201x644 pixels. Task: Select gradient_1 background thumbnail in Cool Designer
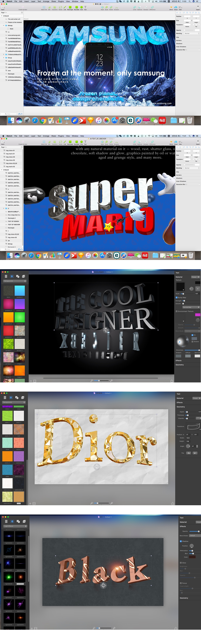click(19, 291)
